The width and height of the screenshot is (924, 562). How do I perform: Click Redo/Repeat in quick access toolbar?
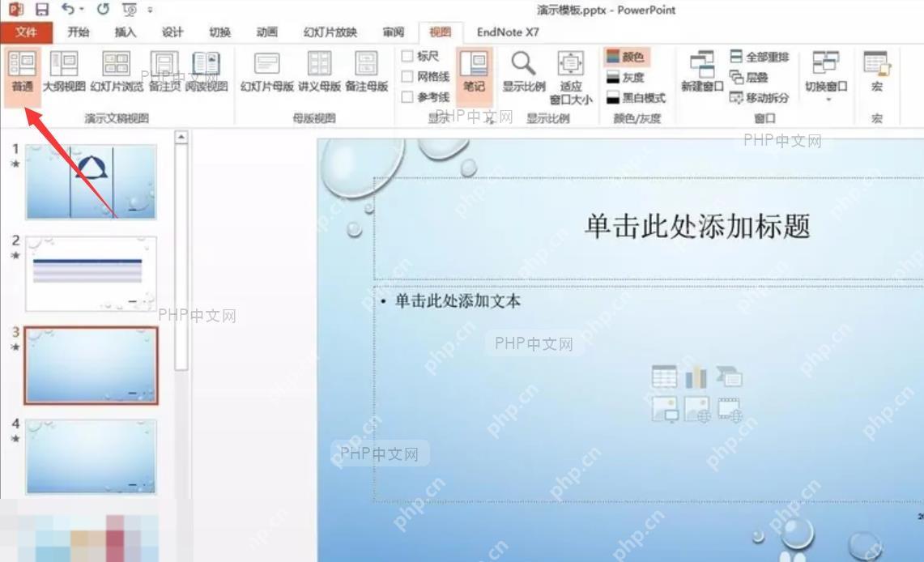[x=103, y=10]
